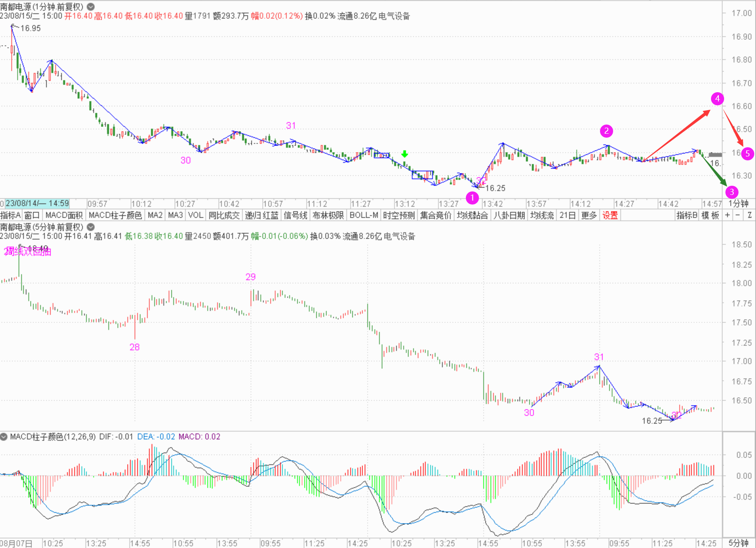The width and height of the screenshot is (756, 548).
Task: Click the pink circle marker numbered 2
Action: 606,131
